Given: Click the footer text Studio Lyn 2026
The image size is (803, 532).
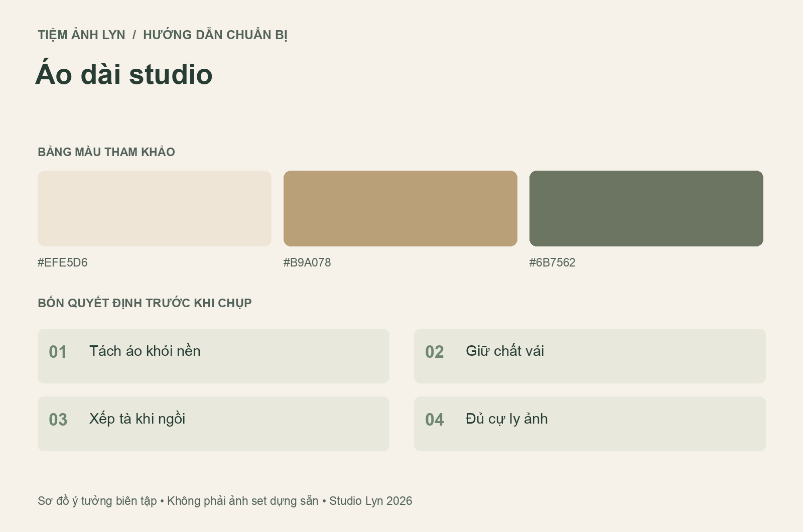Looking at the screenshot, I should (371, 501).
